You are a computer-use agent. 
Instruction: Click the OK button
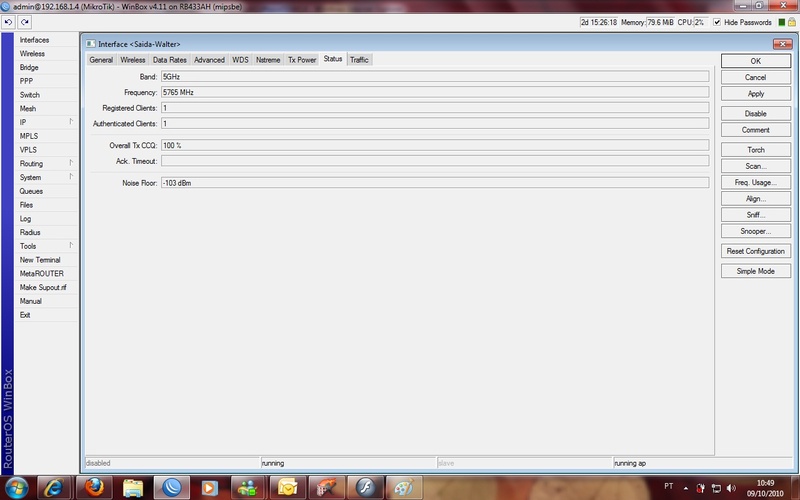[x=756, y=61]
